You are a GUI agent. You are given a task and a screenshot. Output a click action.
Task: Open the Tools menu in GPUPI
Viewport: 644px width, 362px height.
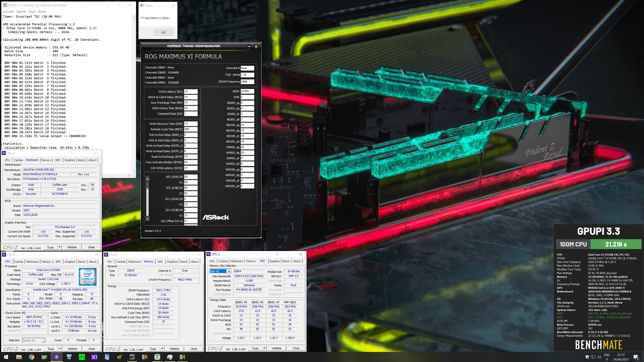[x=32, y=12]
